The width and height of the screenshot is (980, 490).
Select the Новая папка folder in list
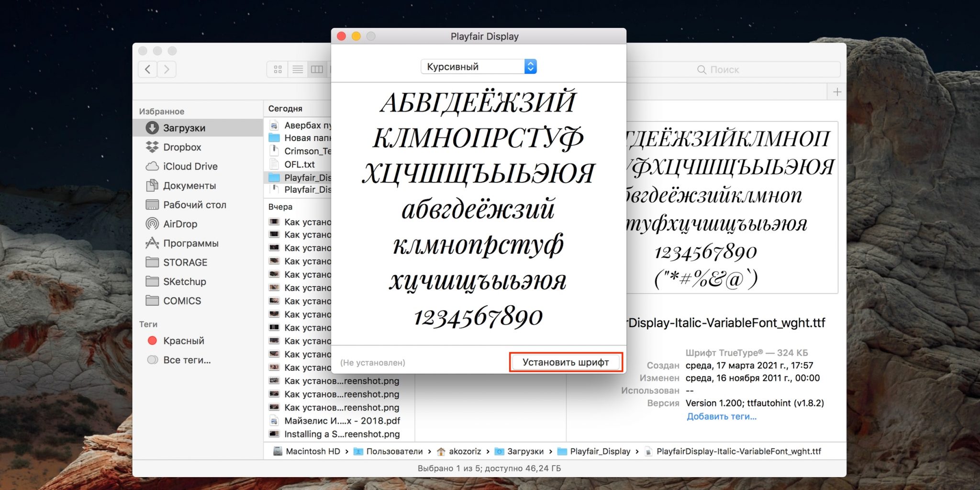[x=298, y=138]
